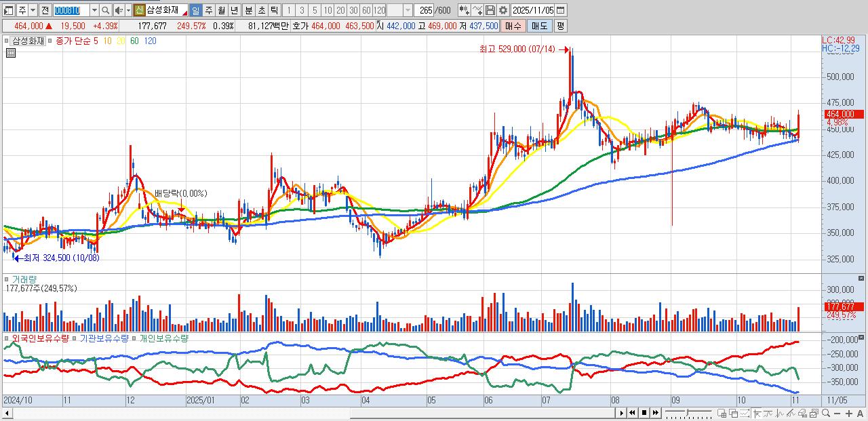Click the plus zoom-in icon
Viewport: 868px width, 421px height.
point(849,413)
